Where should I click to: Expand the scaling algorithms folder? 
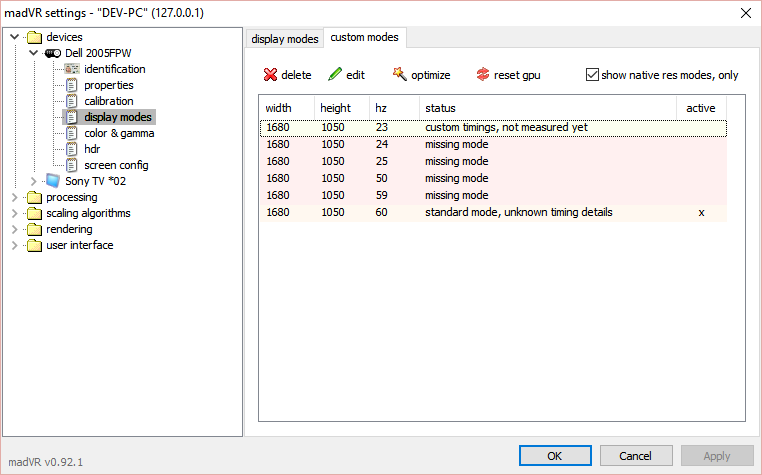pos(15,213)
